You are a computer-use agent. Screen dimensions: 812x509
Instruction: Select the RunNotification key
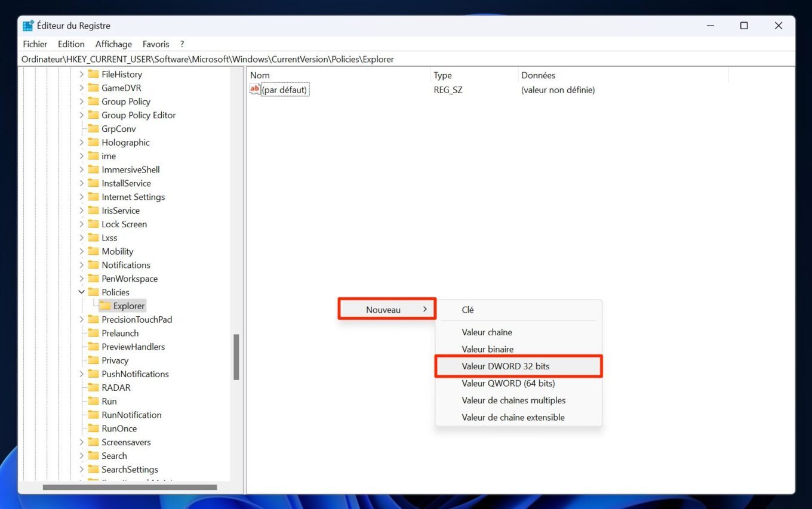(131, 415)
